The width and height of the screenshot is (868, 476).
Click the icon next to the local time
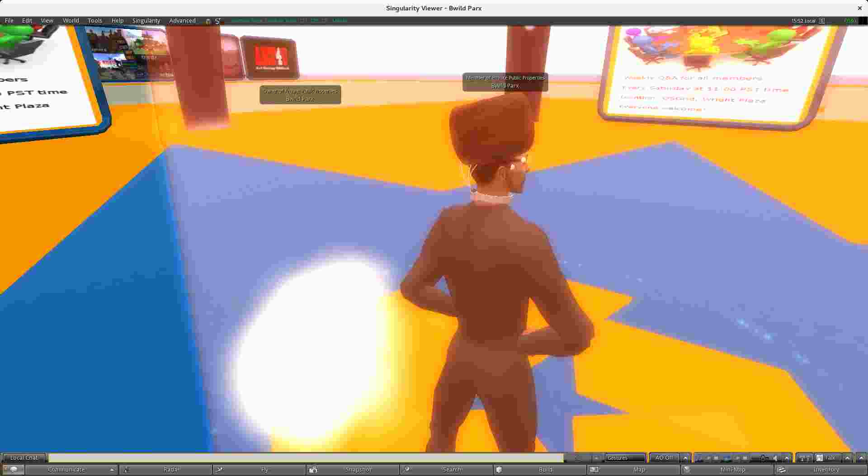(822, 21)
